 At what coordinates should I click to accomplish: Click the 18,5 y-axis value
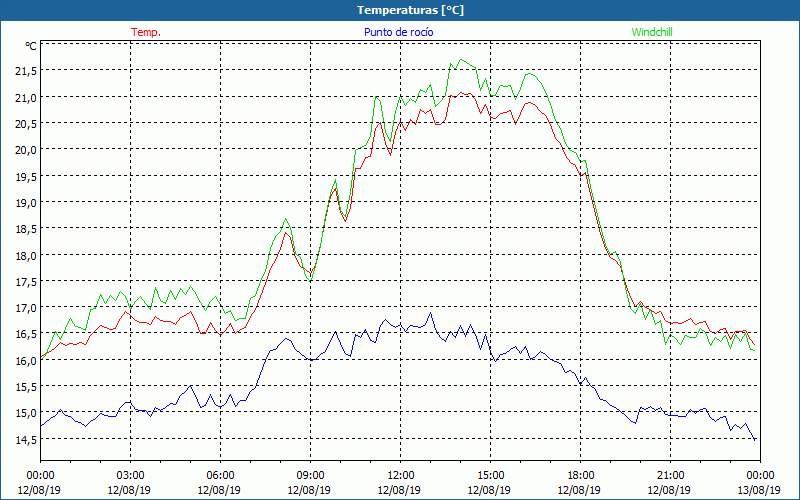[x=25, y=229]
